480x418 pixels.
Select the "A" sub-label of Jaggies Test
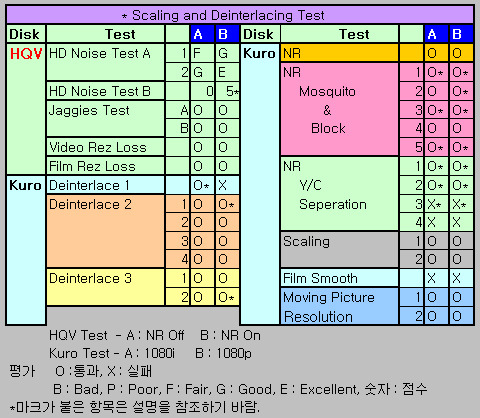184,110
